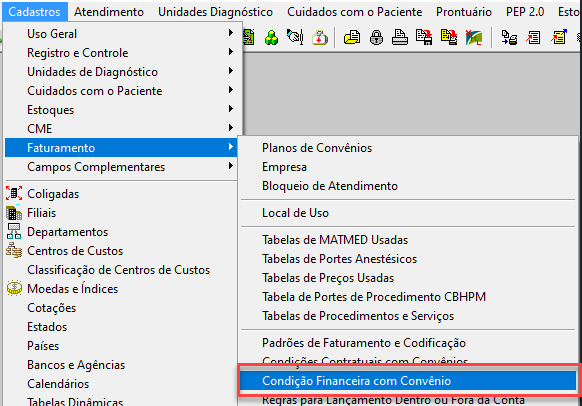This screenshot has width=582, height=406.
Task: Click the document save-to-floppy toolbar icon
Action: 424,37
